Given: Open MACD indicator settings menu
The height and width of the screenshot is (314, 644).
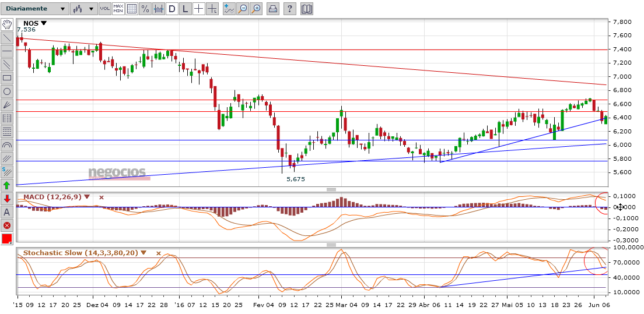Looking at the screenshot, I should pyautogui.click(x=87, y=197).
